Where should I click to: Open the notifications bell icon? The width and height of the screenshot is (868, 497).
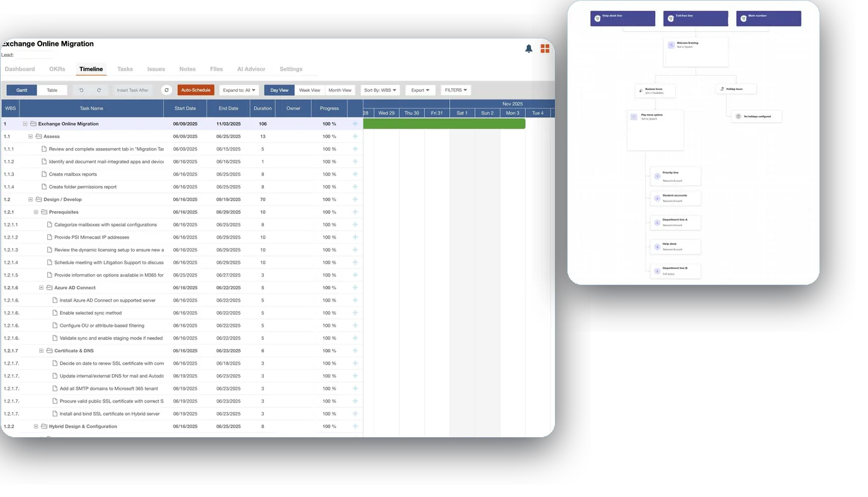tap(528, 49)
